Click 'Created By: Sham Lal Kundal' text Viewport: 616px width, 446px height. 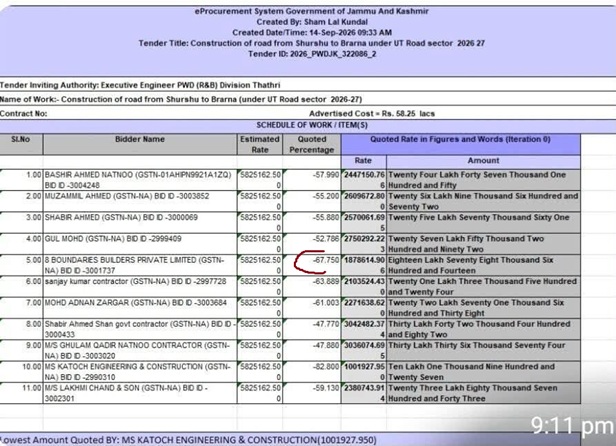click(x=312, y=22)
